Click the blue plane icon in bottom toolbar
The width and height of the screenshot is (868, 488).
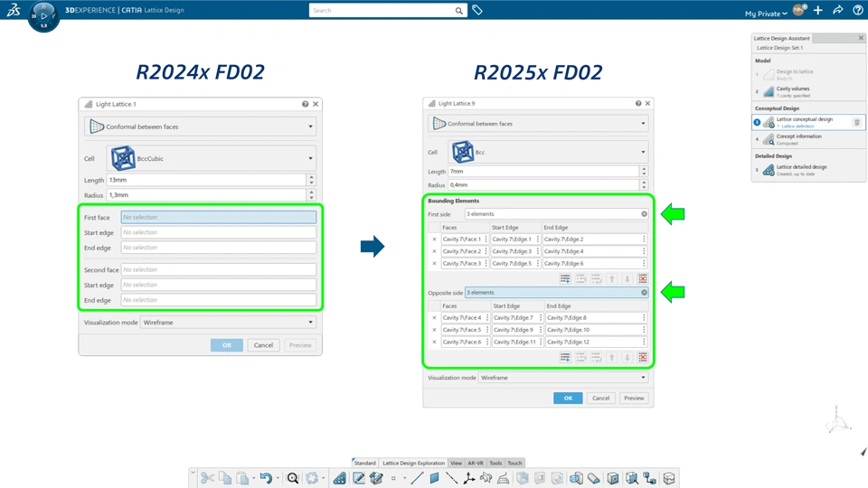click(434, 478)
